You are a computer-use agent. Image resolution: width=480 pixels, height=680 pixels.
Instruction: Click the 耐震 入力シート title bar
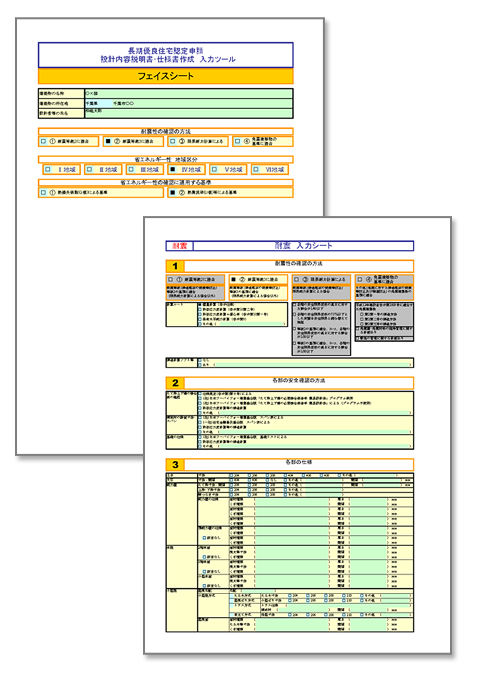(304, 246)
